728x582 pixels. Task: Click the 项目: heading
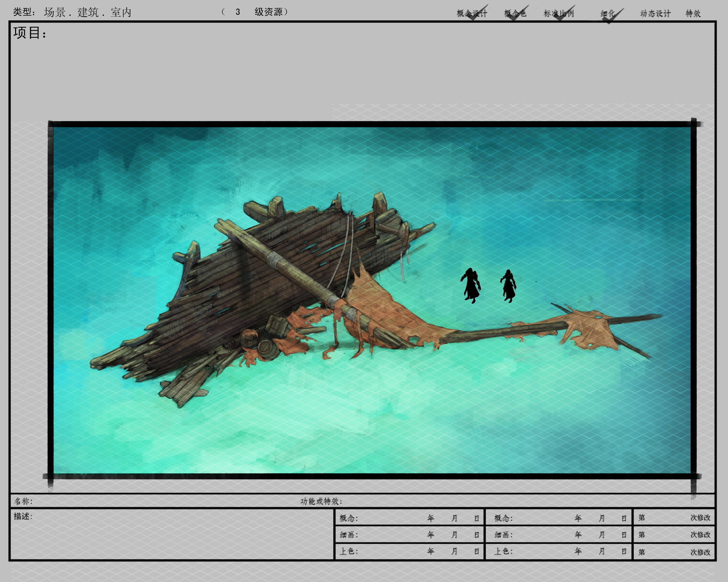(x=30, y=33)
